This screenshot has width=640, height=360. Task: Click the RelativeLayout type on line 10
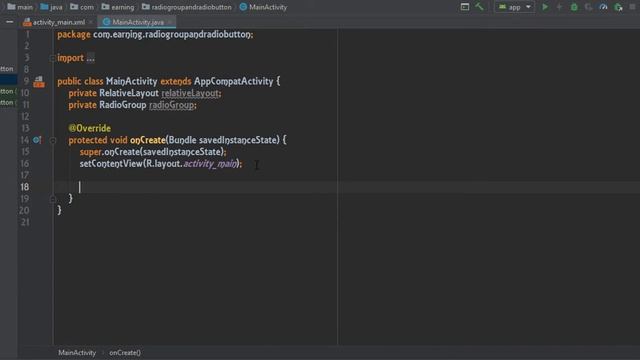pyautogui.click(x=129, y=93)
